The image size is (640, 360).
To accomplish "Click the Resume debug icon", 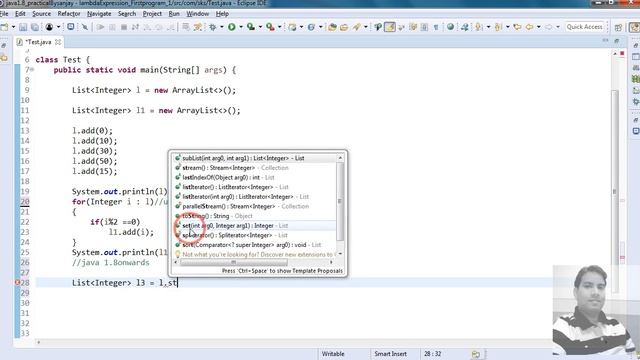I will pos(100,27).
